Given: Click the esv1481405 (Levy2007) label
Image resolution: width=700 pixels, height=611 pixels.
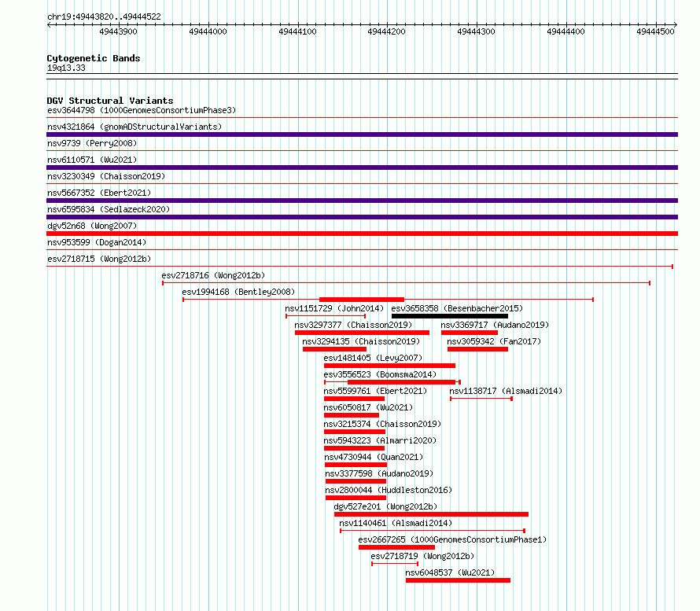Looking at the screenshot, I should (x=373, y=358).
